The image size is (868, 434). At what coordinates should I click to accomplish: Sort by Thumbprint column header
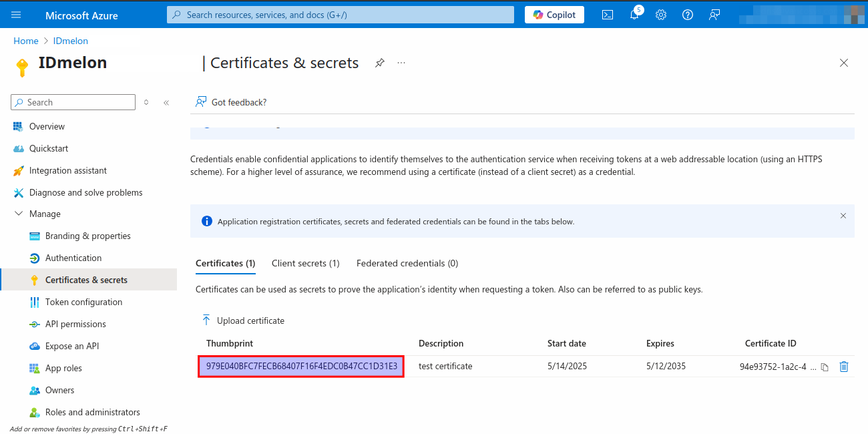[230, 343]
